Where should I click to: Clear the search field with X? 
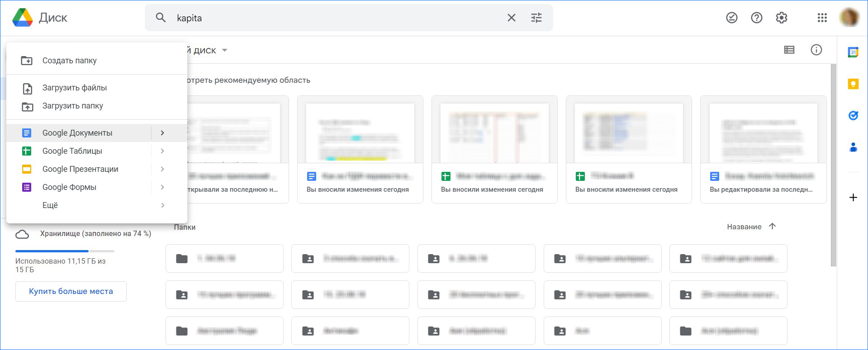512,18
